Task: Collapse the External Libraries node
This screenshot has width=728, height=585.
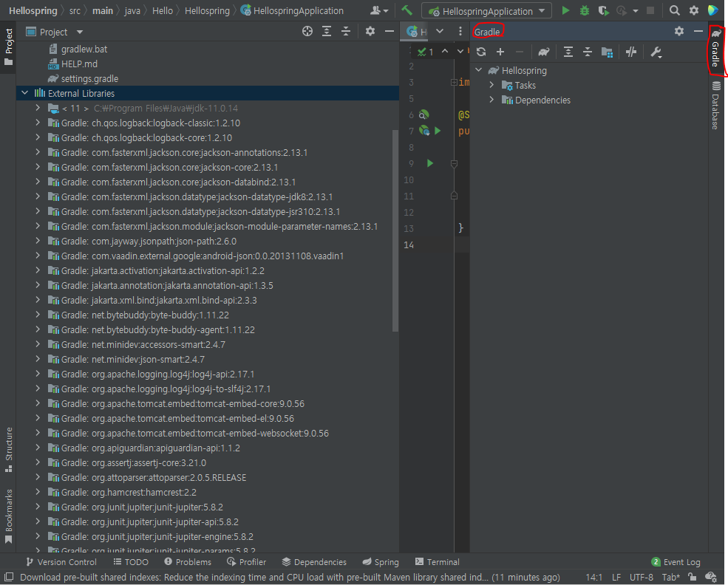Action: (25, 93)
